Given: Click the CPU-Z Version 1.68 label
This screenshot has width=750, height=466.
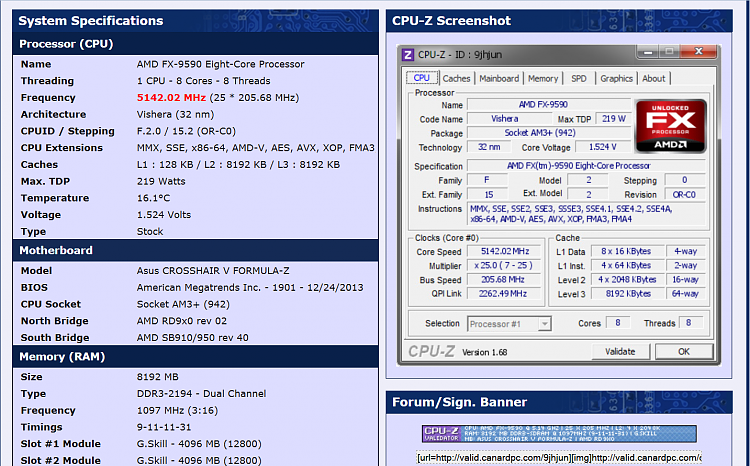Looking at the screenshot, I should pyautogui.click(x=485, y=352).
